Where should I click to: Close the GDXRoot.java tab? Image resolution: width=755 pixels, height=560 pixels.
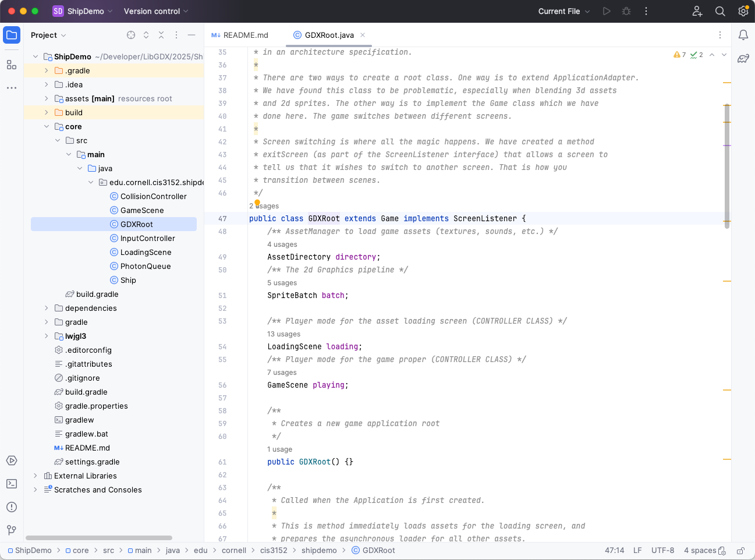pos(363,35)
